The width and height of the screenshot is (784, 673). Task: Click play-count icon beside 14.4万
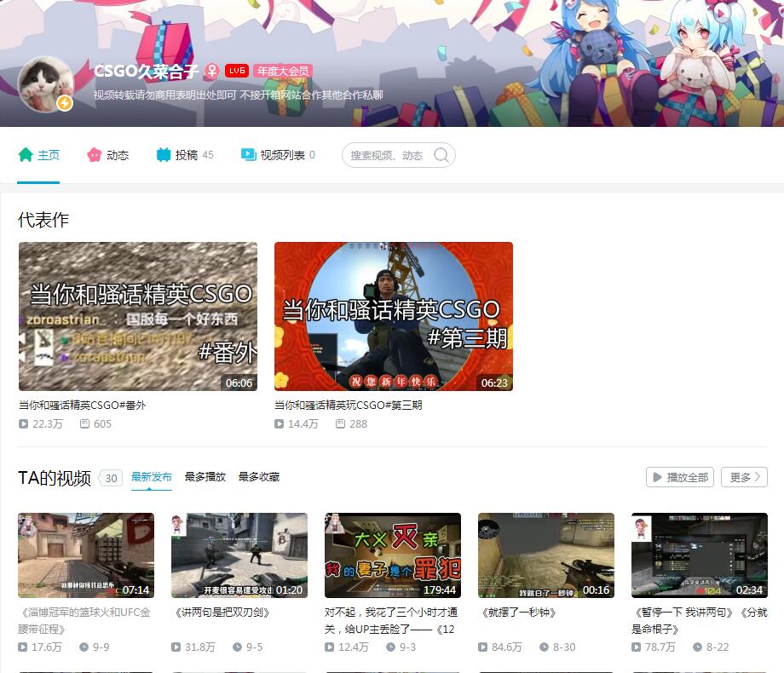pos(279,424)
